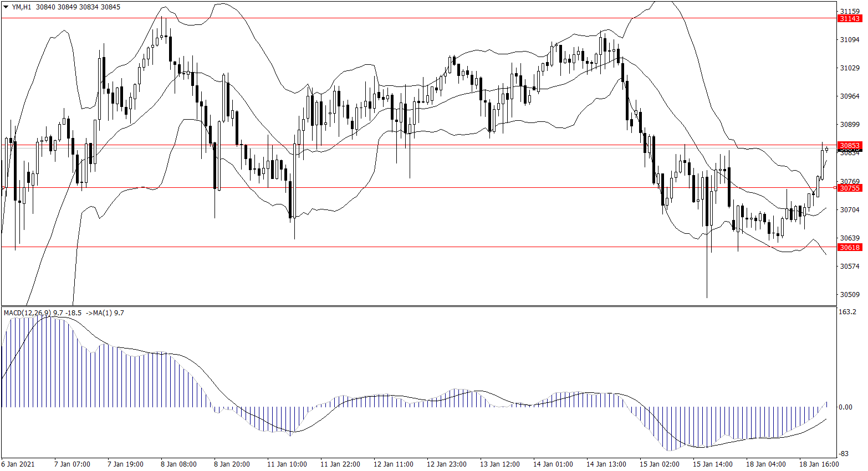Click the 30509 value on price axis
This screenshot has height=471, width=868.
[x=850, y=295]
